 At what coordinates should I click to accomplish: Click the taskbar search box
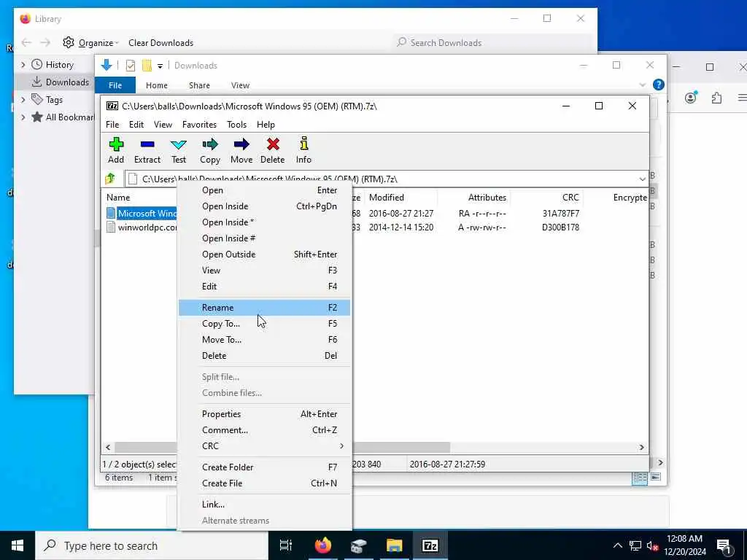(x=152, y=545)
